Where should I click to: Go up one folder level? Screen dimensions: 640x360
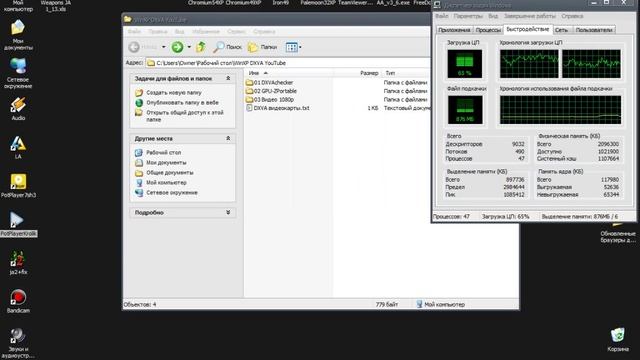point(201,47)
